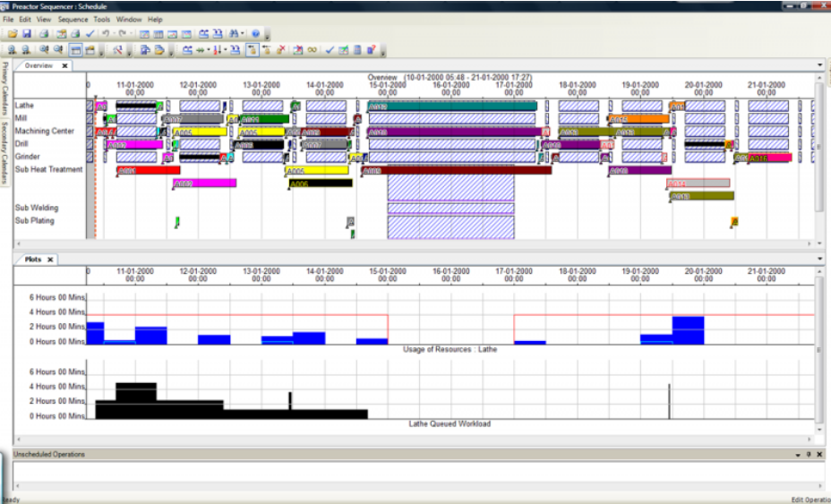Zoom in on the Gantt chart
Image resolution: width=831 pixels, height=504 pixels.
pyautogui.click(x=12, y=50)
